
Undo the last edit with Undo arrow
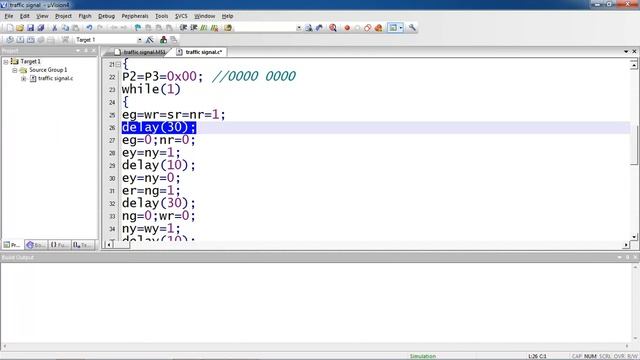point(89,28)
